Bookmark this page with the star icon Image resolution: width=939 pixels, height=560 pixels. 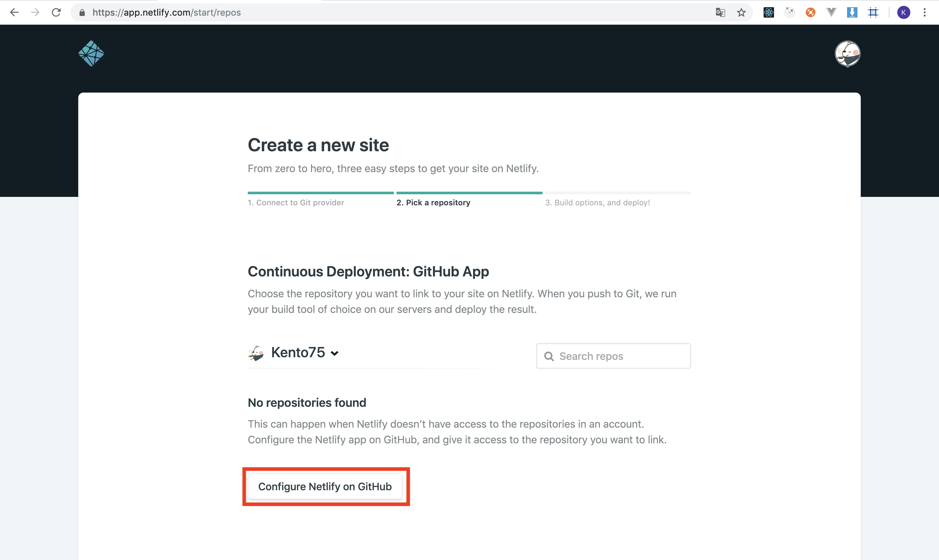[x=741, y=12]
